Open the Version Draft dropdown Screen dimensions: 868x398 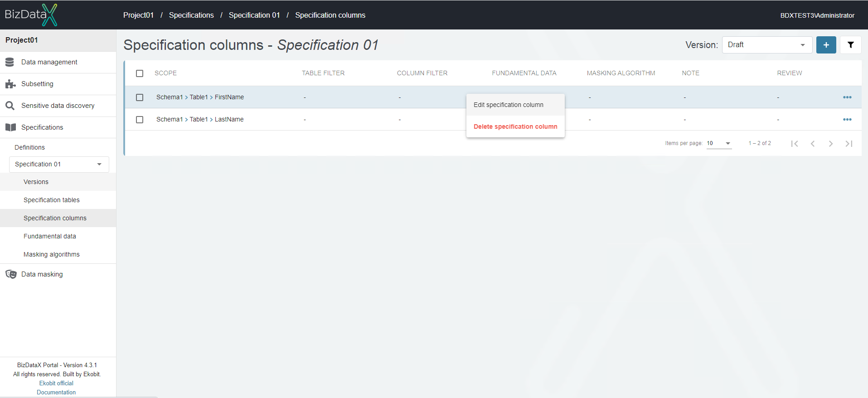click(x=766, y=45)
